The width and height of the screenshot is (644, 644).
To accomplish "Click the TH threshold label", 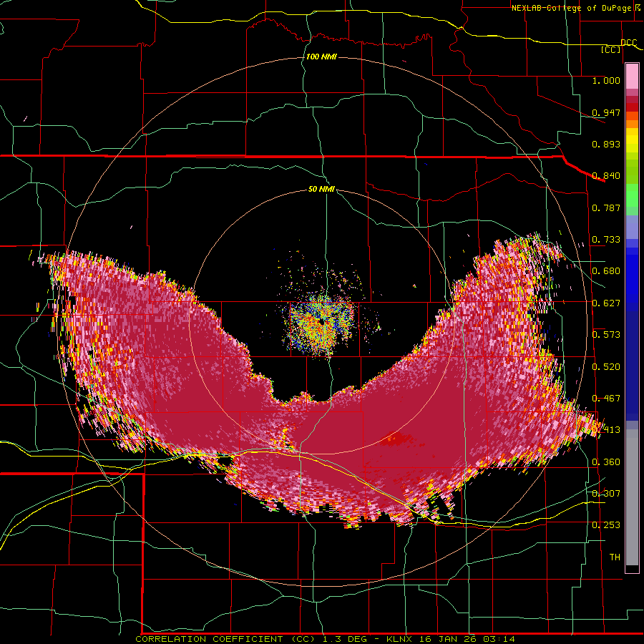I will pyautogui.click(x=615, y=557).
